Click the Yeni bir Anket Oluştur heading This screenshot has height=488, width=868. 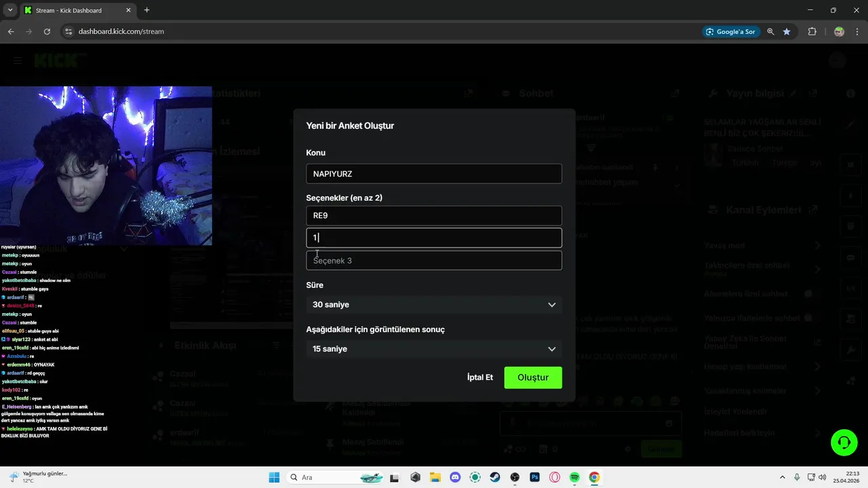click(x=350, y=125)
